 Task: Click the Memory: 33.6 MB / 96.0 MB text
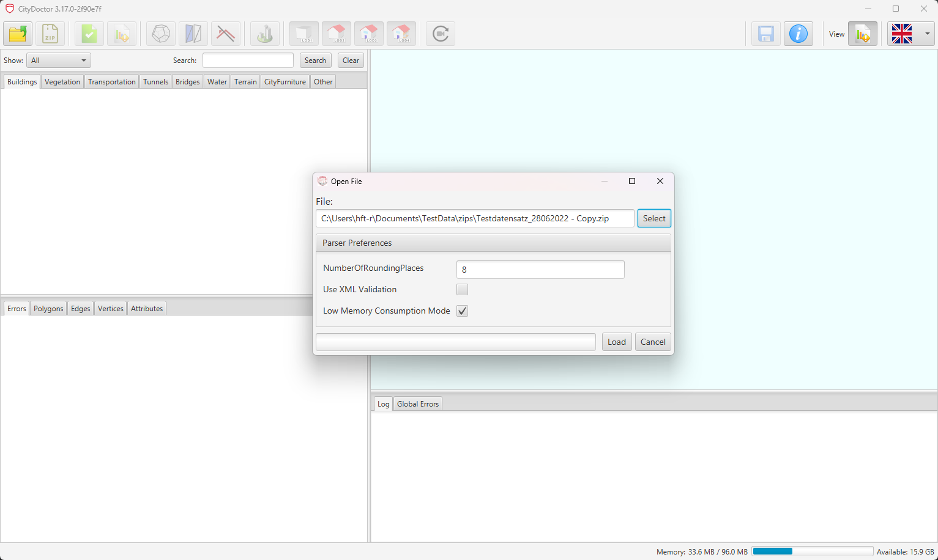[x=702, y=552]
